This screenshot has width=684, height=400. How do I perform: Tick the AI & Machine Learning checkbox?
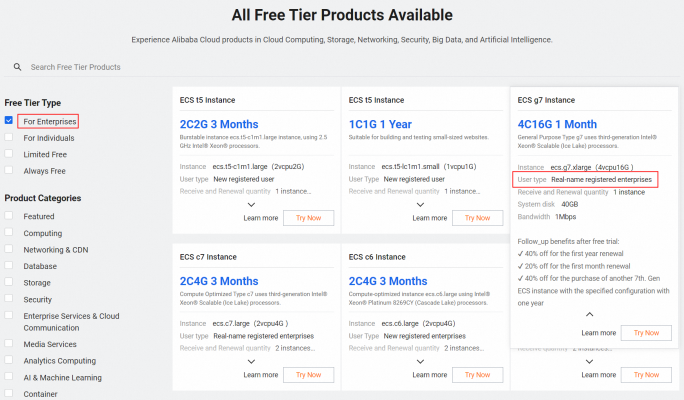(9, 376)
